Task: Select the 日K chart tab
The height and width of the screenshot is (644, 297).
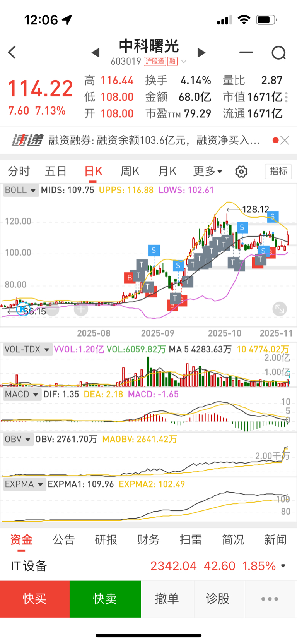Action: (93, 171)
